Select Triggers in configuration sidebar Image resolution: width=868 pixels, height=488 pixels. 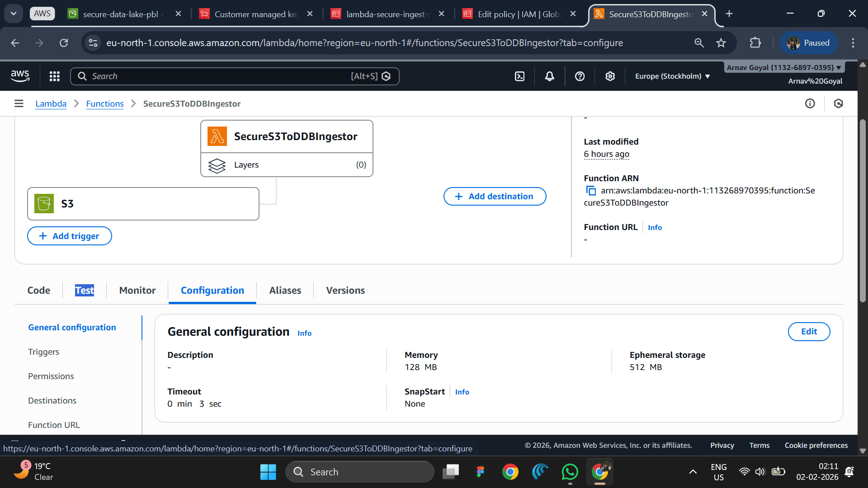43,352
